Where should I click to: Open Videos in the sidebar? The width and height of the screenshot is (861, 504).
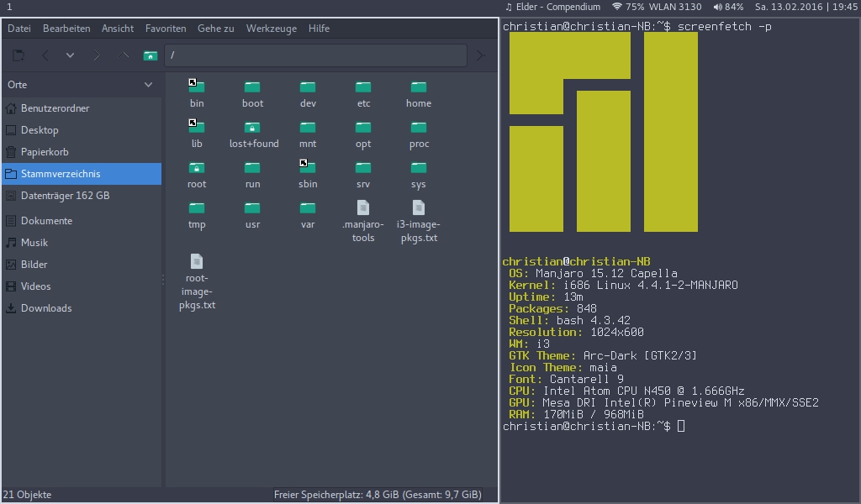tap(82, 286)
